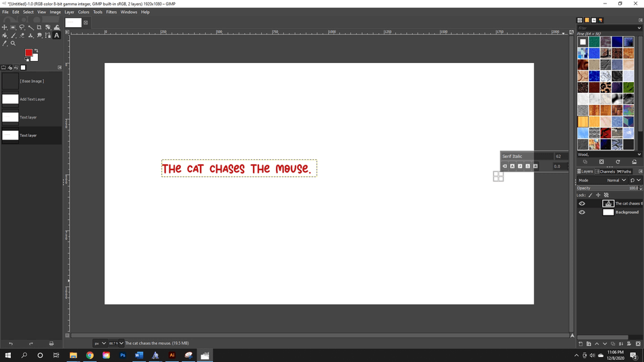644x362 pixels.
Task: Open left dock tab configuration menu
Action: click(x=60, y=67)
